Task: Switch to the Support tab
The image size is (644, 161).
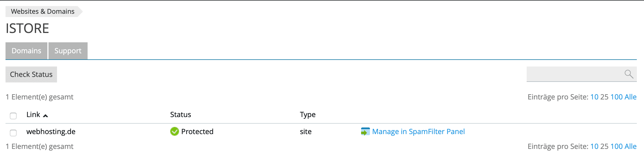Action: point(68,51)
